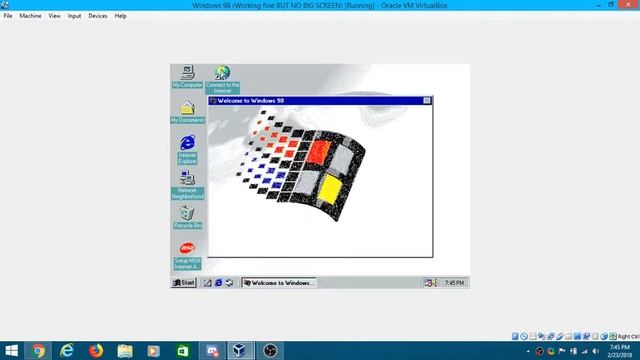Click the VirtualBox mouse integration indicator
Screen dimensions: 640x360
604,336
